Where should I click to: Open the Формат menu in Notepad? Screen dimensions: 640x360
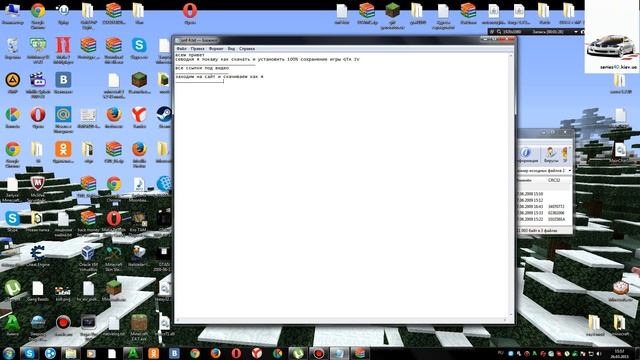(216, 49)
